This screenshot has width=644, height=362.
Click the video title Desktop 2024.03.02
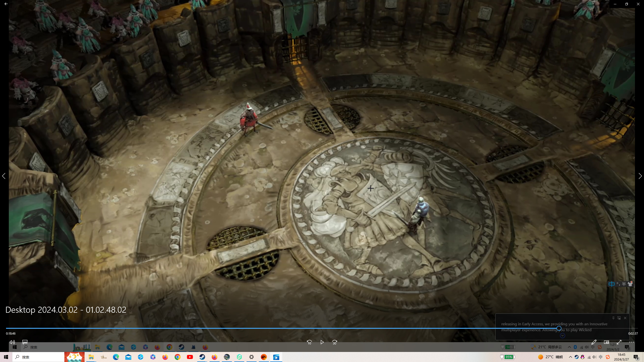point(66,310)
